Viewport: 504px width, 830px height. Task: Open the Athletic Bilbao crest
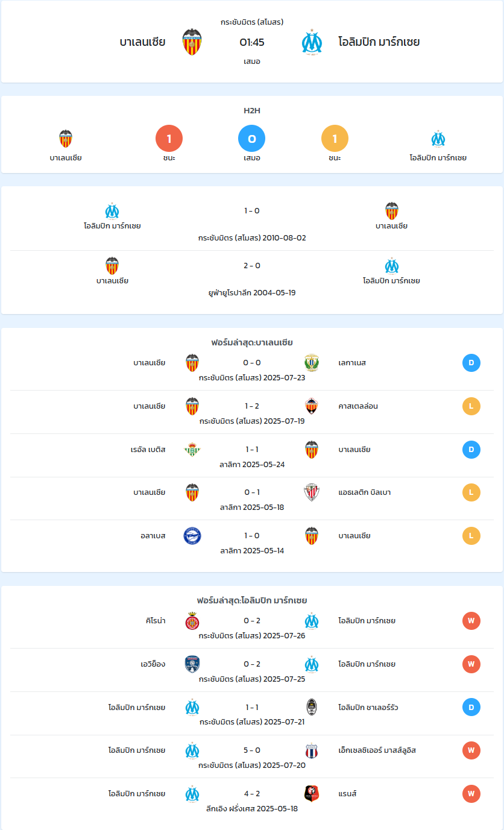(312, 492)
